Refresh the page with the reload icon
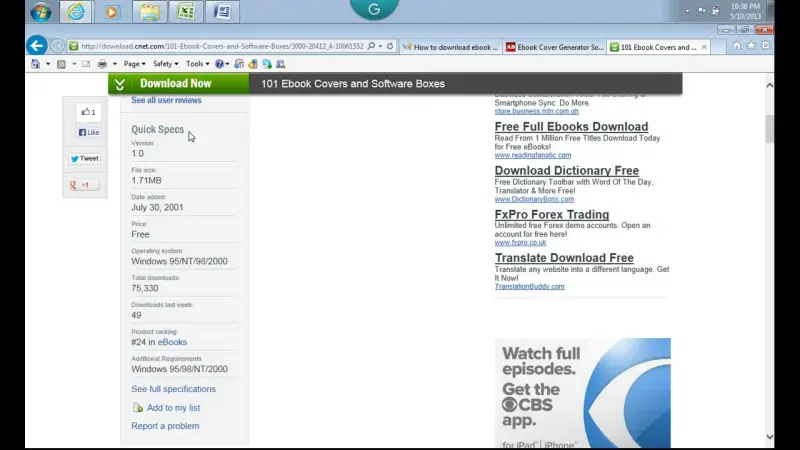 [390, 46]
